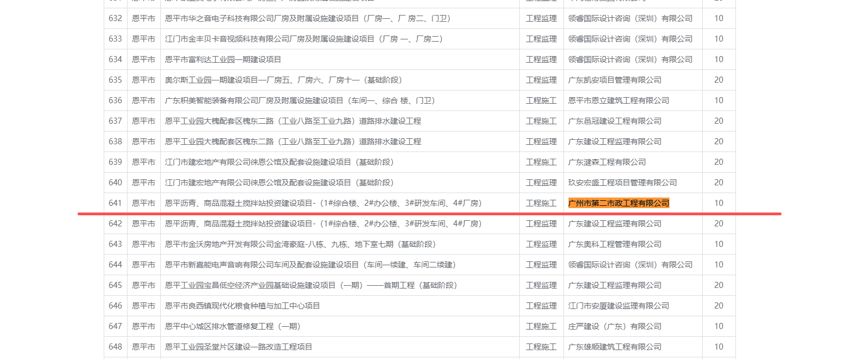Image resolution: width=868 pixels, height=359 pixels.
Task: Click 广东雄顺建筑工程有限公司 in row 648
Action: [615, 347]
